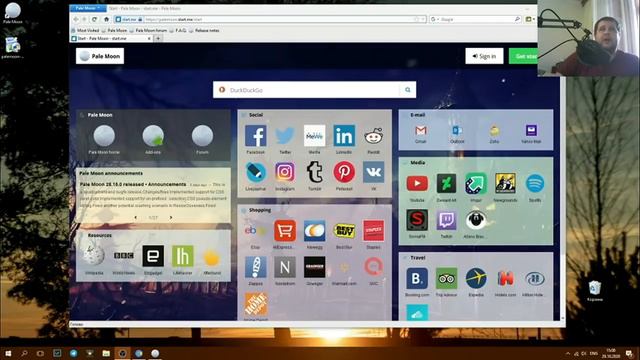This screenshot has height=360, width=640.
Task: Open the Engadget tile in Resources
Action: tap(153, 256)
